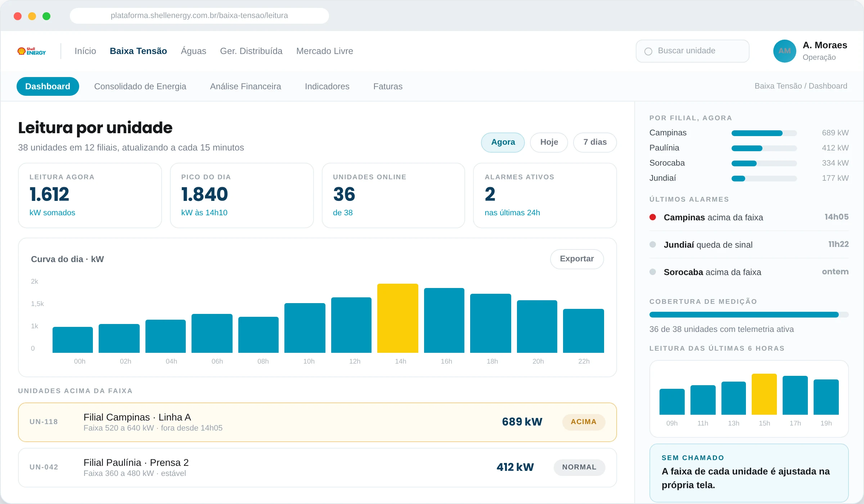
Task: Click the Shell Energy logo
Action: [x=32, y=51]
